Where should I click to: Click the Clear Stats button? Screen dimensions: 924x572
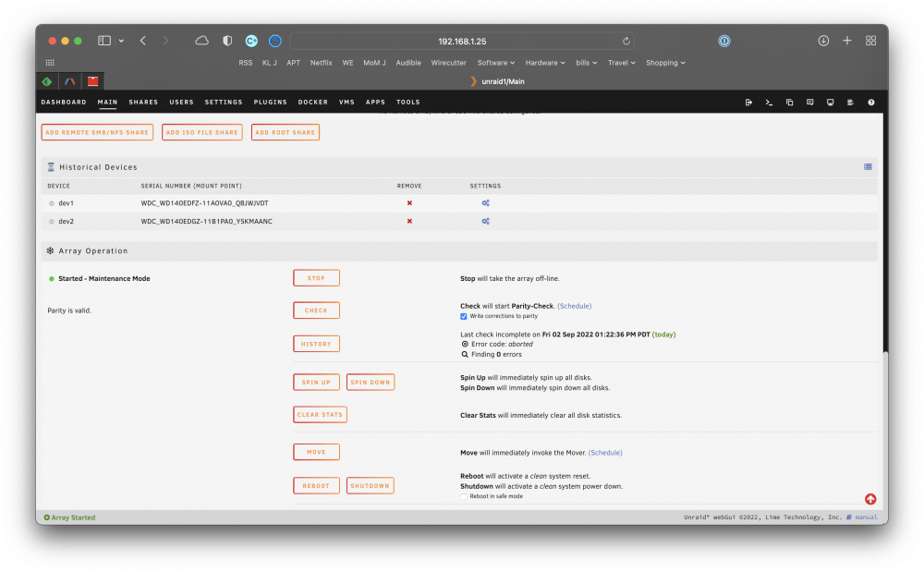coord(320,415)
